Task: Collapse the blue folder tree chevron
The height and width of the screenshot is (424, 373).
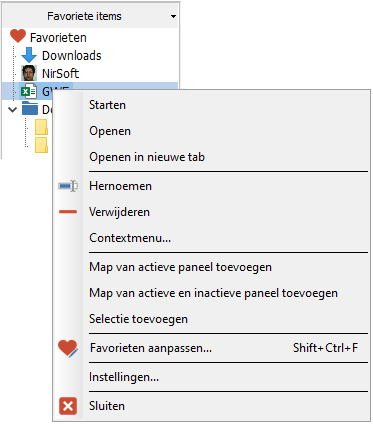Action: [x=13, y=109]
